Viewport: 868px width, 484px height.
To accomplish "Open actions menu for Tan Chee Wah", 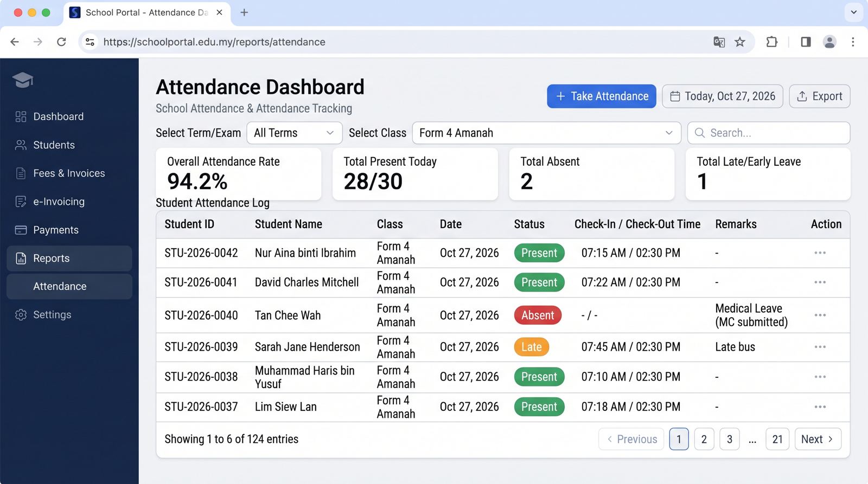I will [820, 315].
